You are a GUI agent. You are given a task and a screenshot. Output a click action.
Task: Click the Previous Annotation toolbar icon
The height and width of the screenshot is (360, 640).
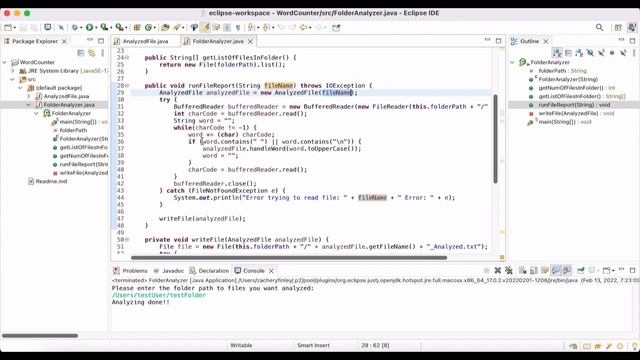266,27
